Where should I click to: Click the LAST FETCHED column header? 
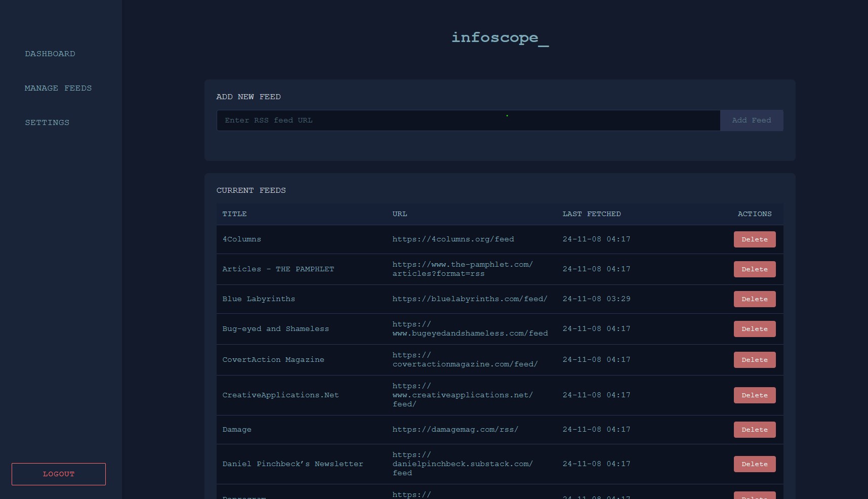click(591, 214)
